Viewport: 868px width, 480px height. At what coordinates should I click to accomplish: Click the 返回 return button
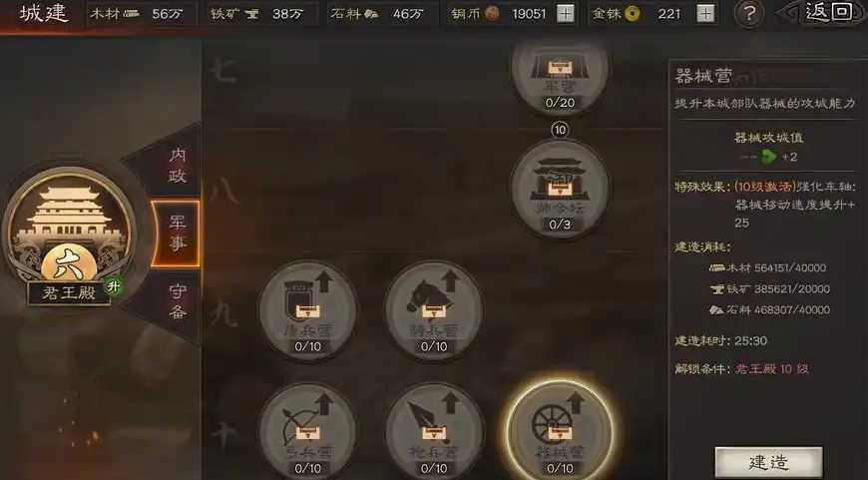(x=827, y=13)
